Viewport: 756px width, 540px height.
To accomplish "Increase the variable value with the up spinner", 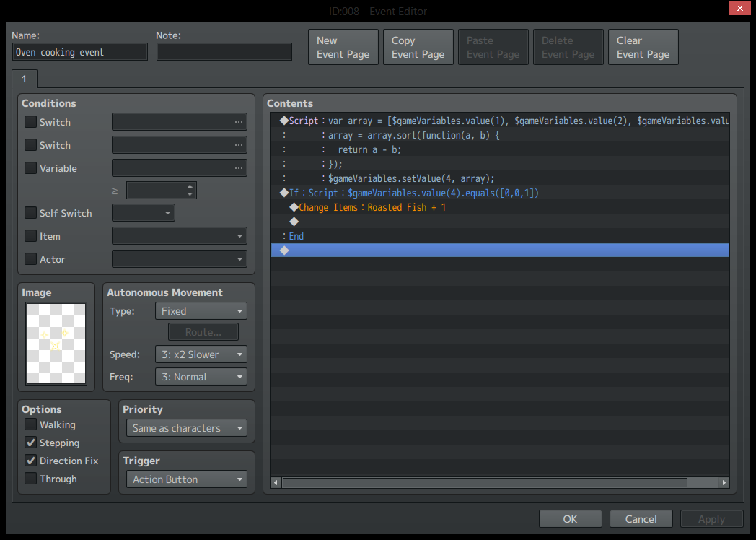I will click(x=190, y=186).
